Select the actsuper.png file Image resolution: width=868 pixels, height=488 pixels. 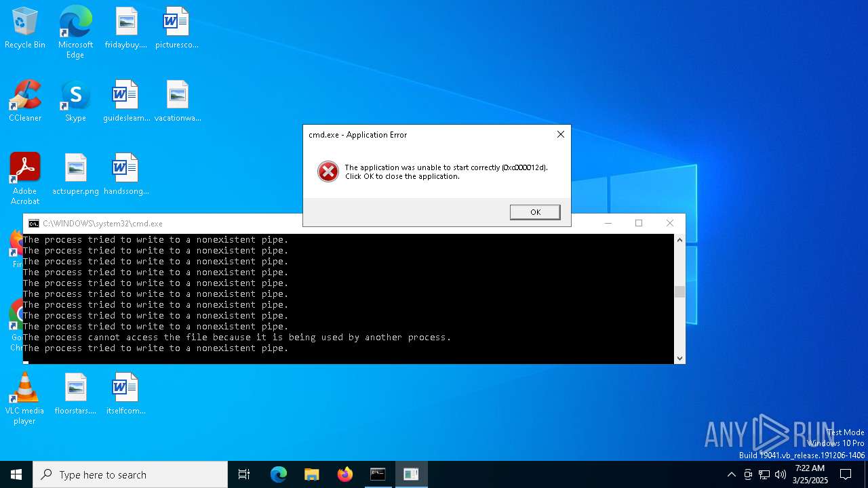[x=75, y=175]
